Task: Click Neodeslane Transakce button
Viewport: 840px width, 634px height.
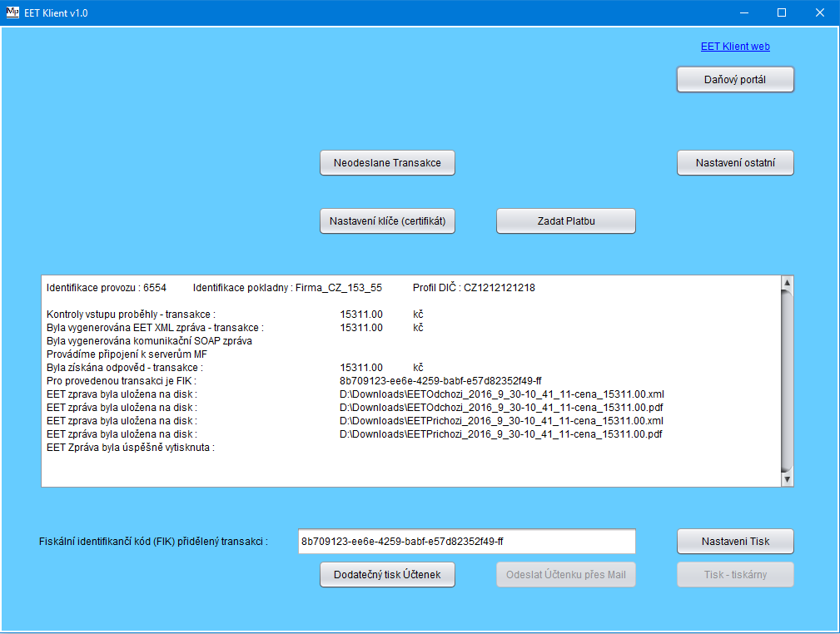Action: coord(387,163)
